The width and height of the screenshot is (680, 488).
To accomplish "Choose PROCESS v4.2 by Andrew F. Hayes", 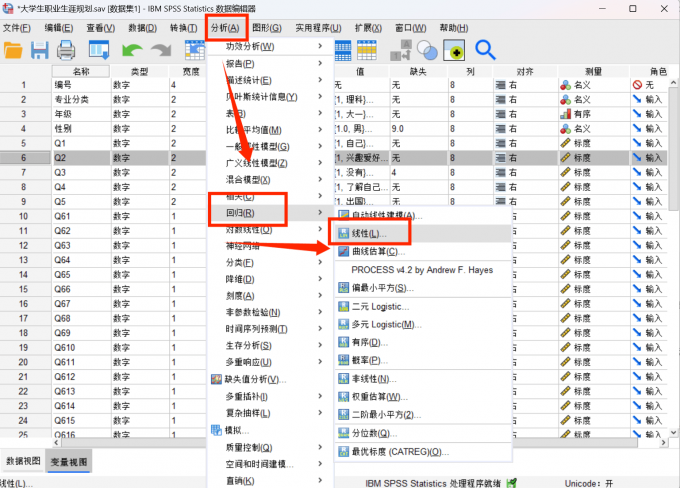I will pyautogui.click(x=422, y=270).
